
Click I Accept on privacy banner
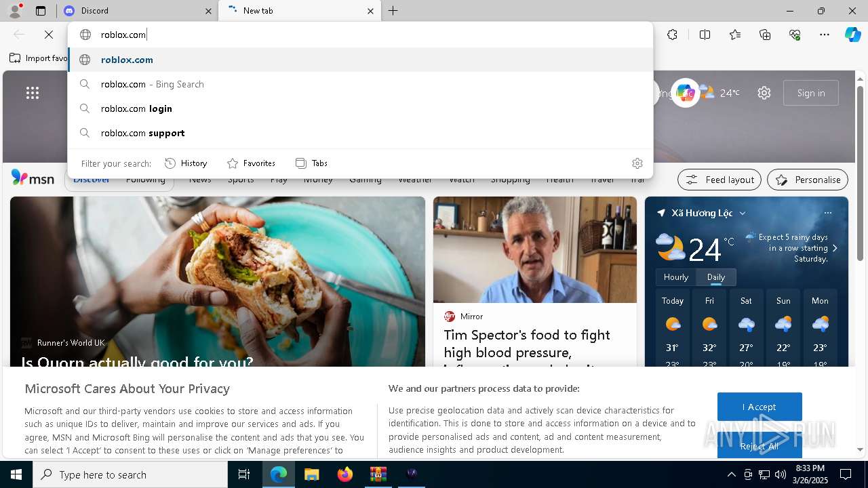759,407
